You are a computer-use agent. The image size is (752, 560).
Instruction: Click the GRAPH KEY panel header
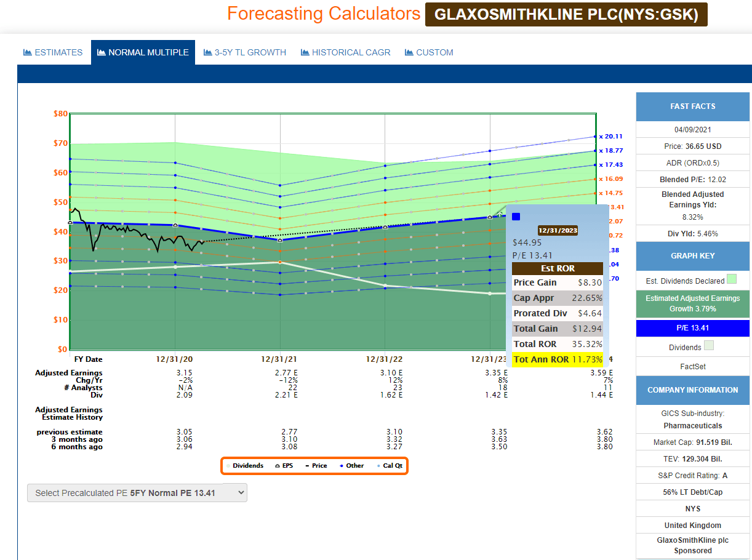pos(692,256)
